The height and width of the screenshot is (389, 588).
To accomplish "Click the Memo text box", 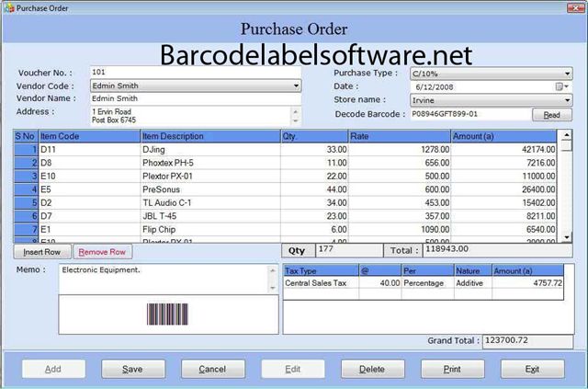I will tap(164, 279).
